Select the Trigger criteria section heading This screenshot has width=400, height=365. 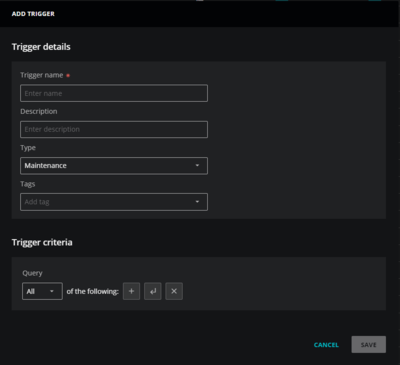(x=42, y=242)
